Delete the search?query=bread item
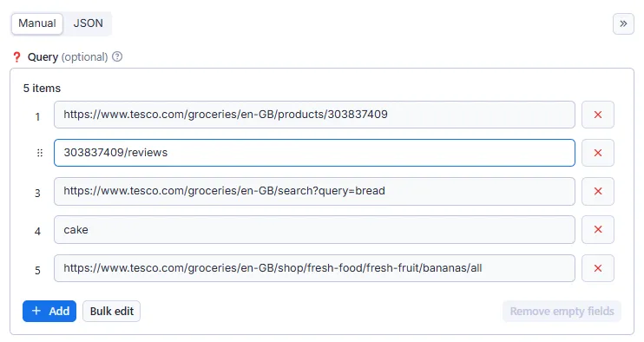 598,191
